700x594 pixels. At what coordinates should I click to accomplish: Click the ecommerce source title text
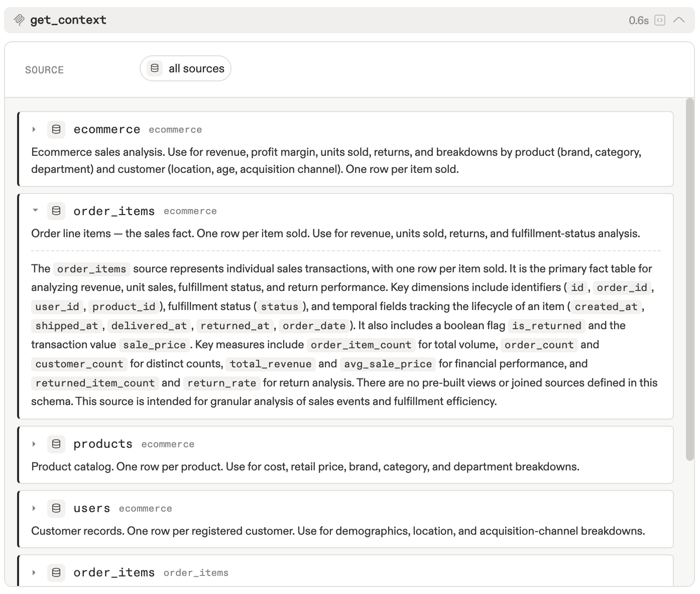(x=107, y=130)
